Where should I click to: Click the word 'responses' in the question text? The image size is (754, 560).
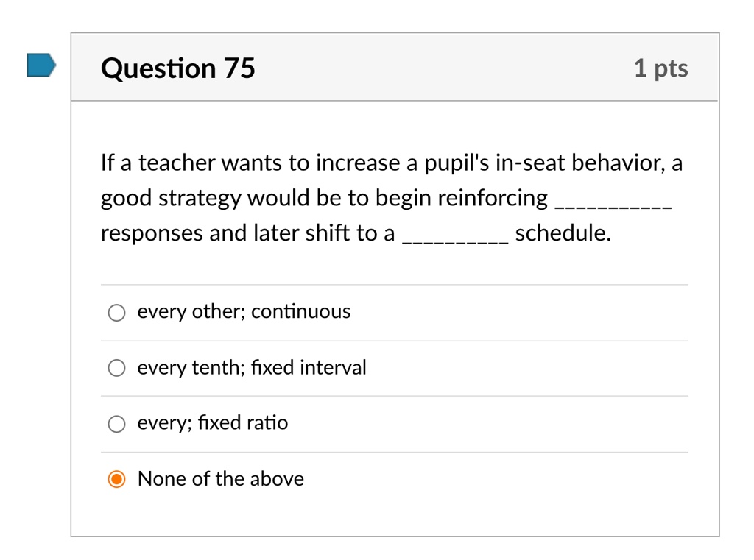pyautogui.click(x=152, y=234)
